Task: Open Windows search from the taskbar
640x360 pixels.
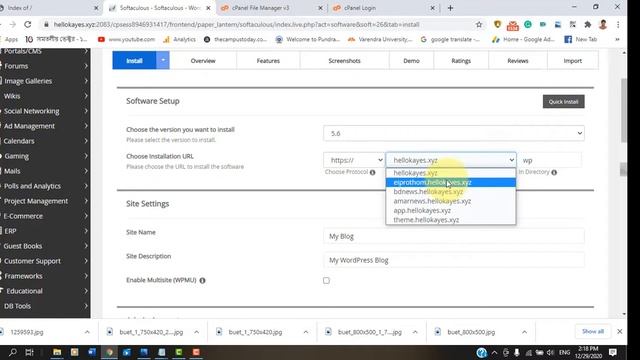Action: 13,352
